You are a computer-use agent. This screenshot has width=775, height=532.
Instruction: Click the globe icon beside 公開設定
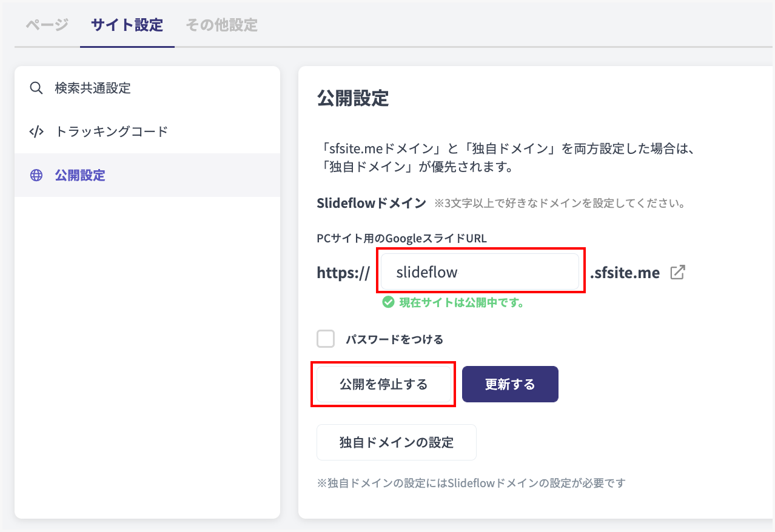point(36,176)
